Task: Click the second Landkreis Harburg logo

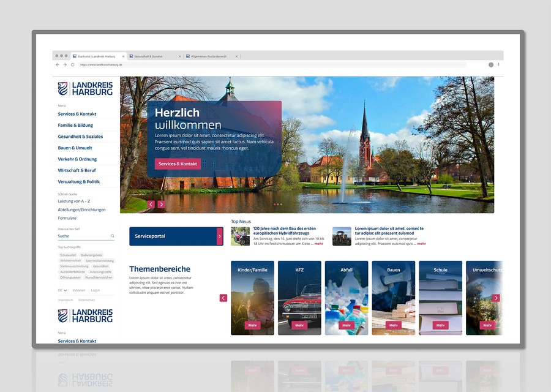Action: pyautogui.click(x=85, y=315)
